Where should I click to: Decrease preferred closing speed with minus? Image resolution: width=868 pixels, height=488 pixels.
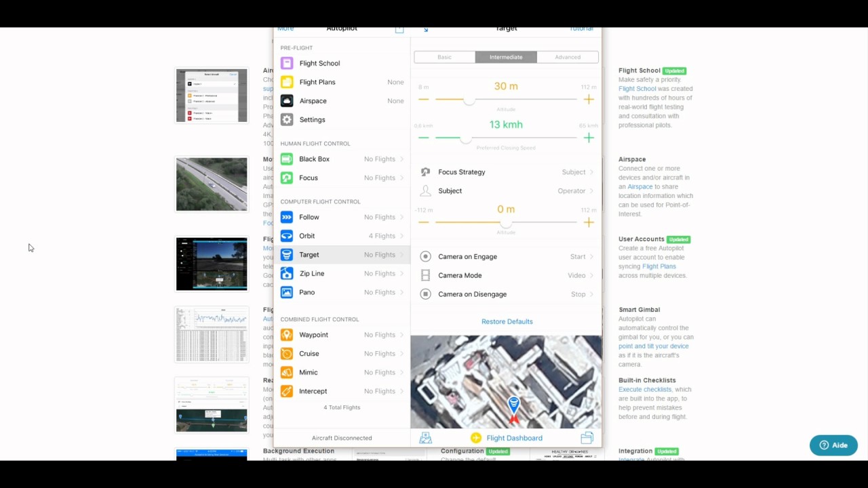coord(424,138)
